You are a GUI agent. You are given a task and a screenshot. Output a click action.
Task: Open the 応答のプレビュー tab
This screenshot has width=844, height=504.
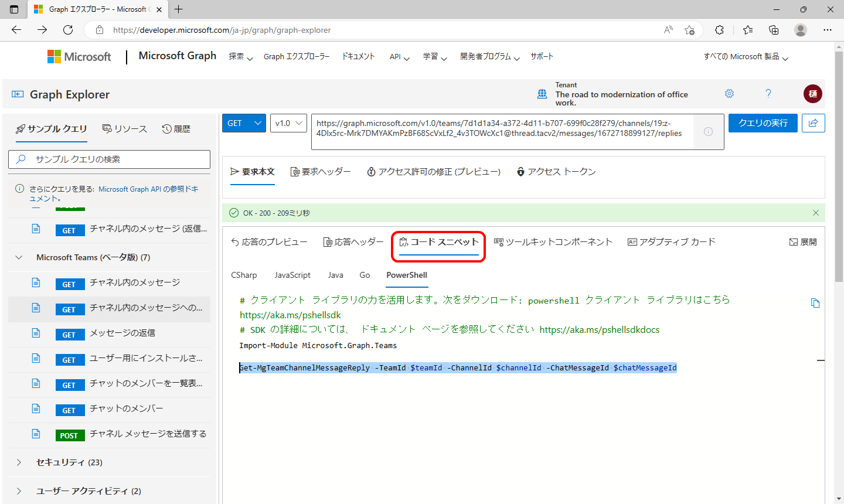[x=269, y=242]
